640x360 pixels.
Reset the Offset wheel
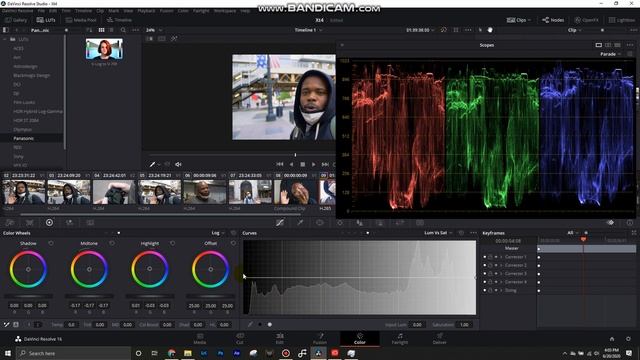pyautogui.click(x=233, y=243)
